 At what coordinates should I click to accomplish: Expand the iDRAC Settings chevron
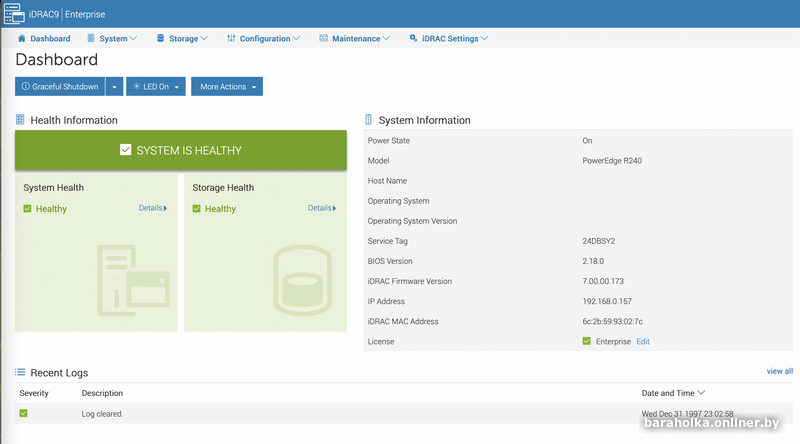[x=484, y=38]
